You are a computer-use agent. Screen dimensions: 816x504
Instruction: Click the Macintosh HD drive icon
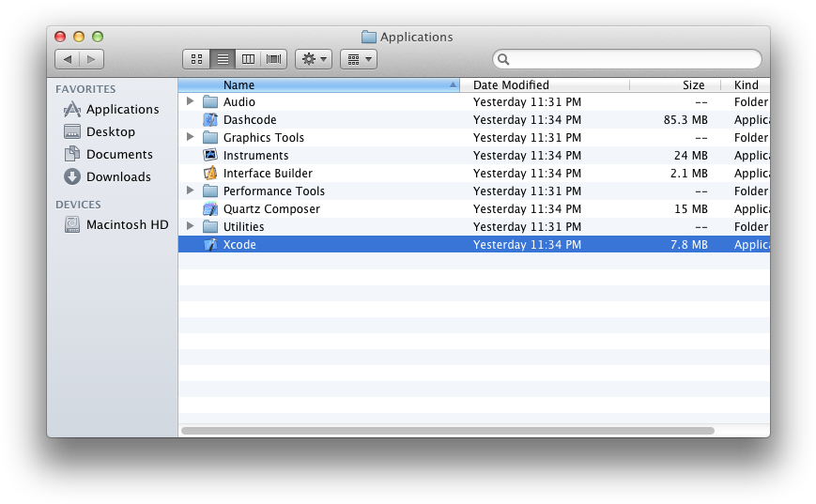tap(72, 224)
